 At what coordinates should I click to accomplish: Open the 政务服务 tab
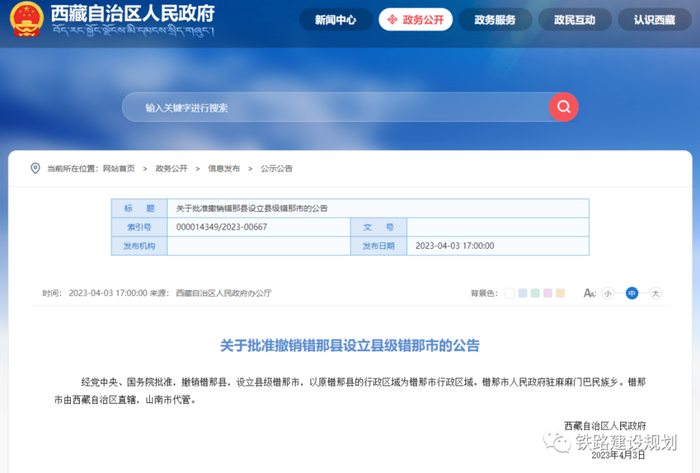[495, 20]
